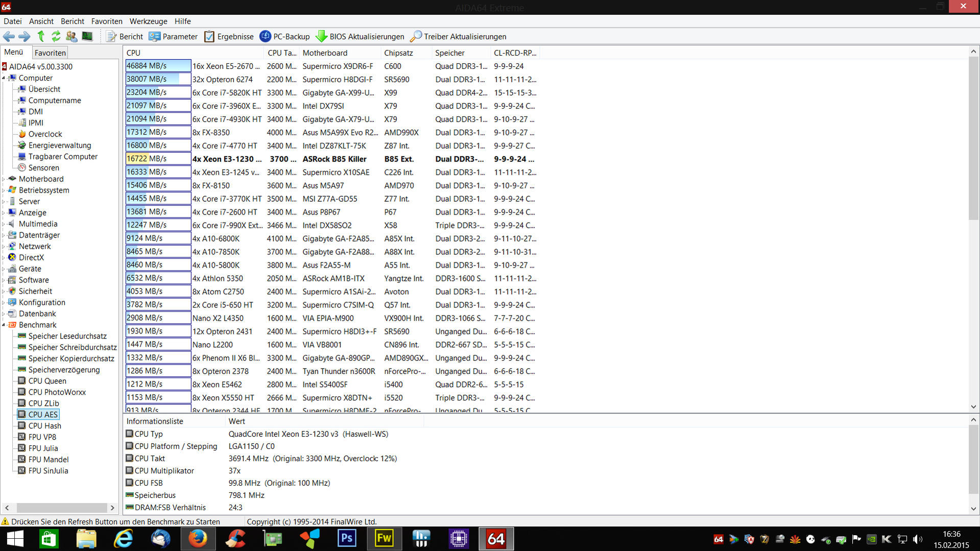Viewport: 980px width, 551px height.
Task: Click the green monitor toolbar icon
Action: tap(87, 36)
